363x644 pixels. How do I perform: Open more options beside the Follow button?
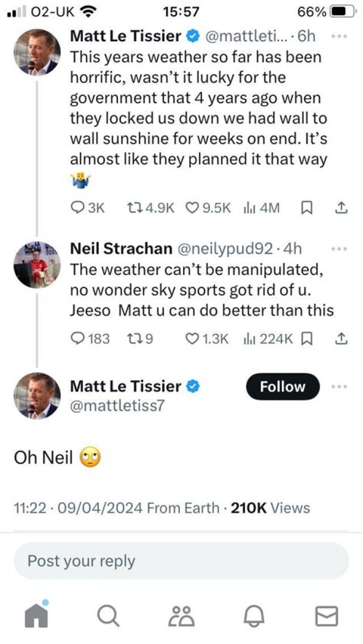339,387
